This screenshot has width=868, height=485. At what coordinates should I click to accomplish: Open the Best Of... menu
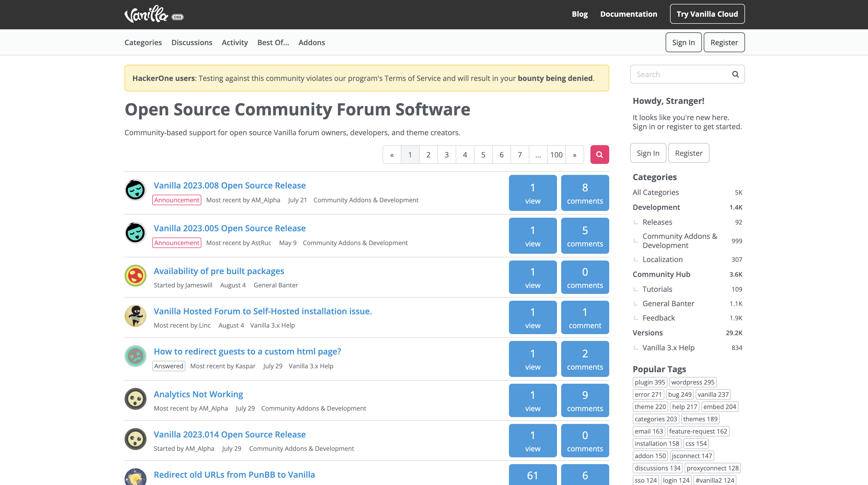click(x=273, y=43)
